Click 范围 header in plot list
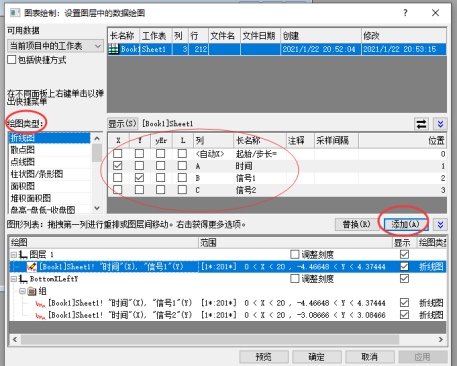 click(x=296, y=242)
